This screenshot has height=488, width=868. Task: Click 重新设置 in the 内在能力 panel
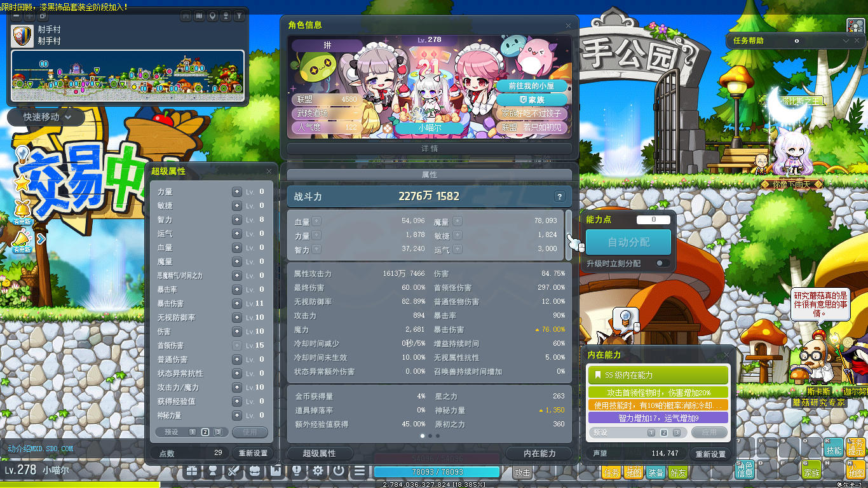(710, 454)
